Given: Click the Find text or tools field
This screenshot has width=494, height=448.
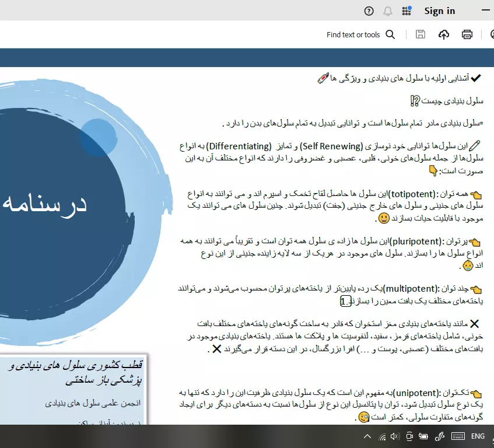Looking at the screenshot, I should [x=353, y=35].
